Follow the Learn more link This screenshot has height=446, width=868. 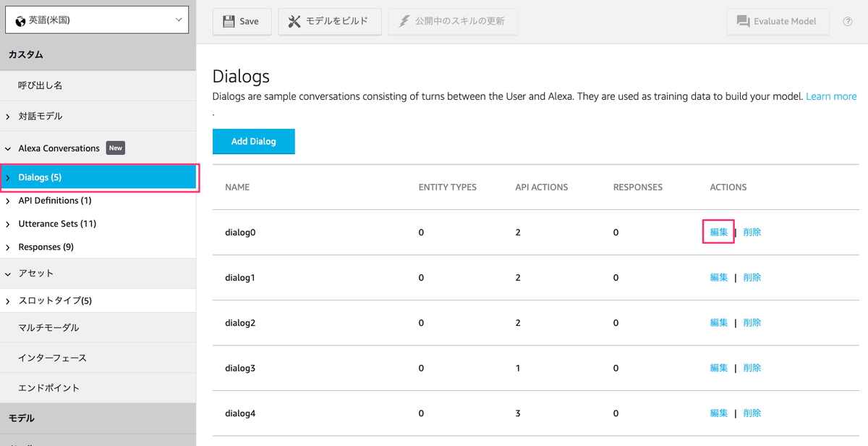click(831, 96)
